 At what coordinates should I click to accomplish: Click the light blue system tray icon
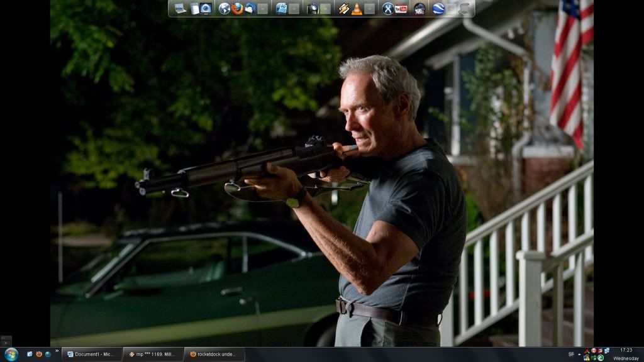click(x=607, y=351)
